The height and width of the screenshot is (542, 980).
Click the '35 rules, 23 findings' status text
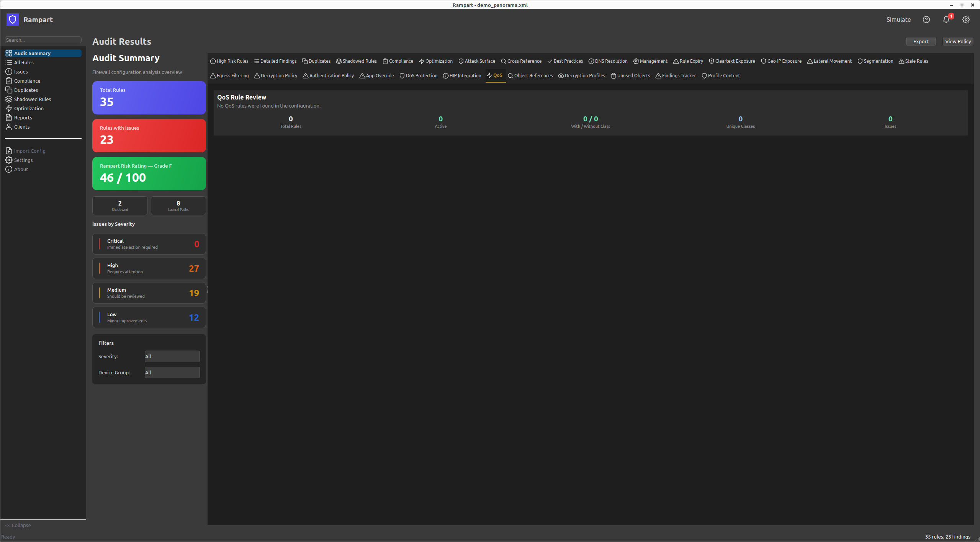(947, 537)
